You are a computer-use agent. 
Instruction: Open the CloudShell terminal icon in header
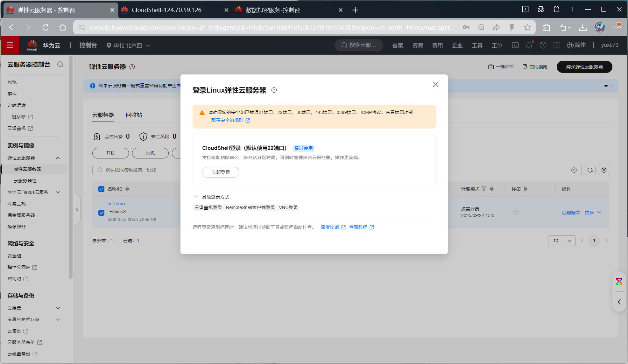click(x=515, y=45)
